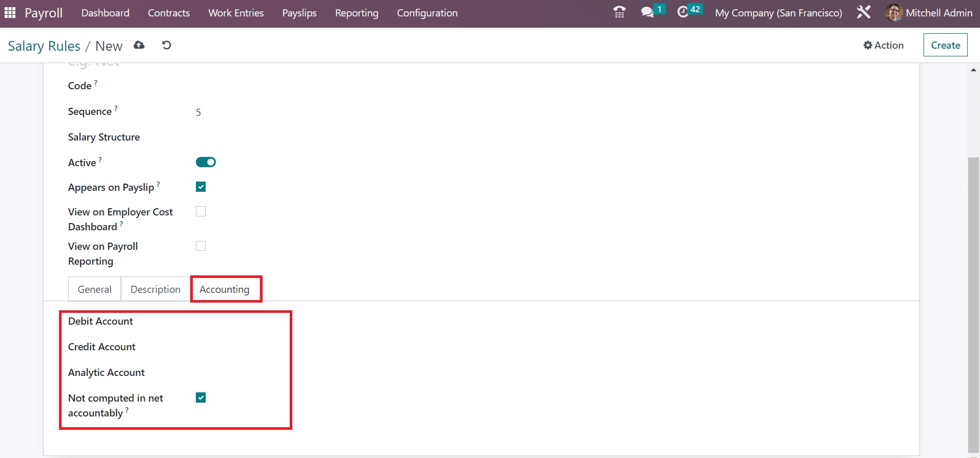Viewport: 980px width, 458px height.
Task: Open the apps grid menu icon
Action: [10, 13]
